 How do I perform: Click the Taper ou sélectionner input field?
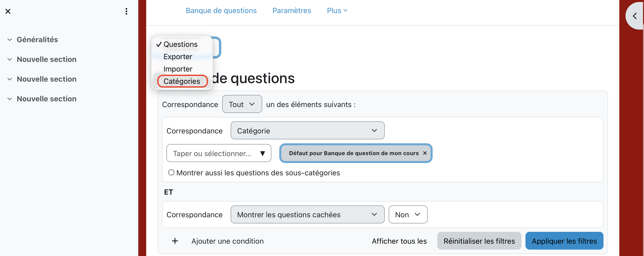[x=213, y=153]
